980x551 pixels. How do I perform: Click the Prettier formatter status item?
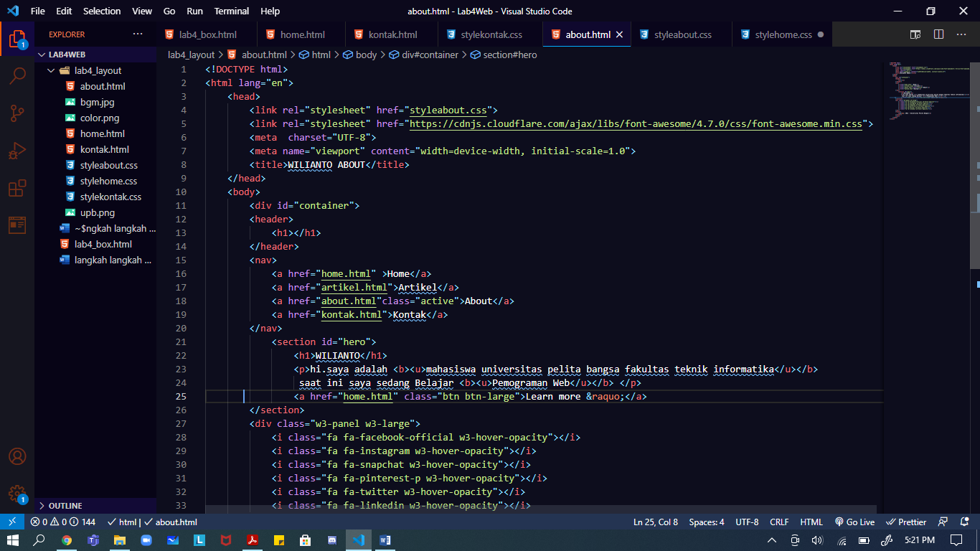tap(905, 522)
